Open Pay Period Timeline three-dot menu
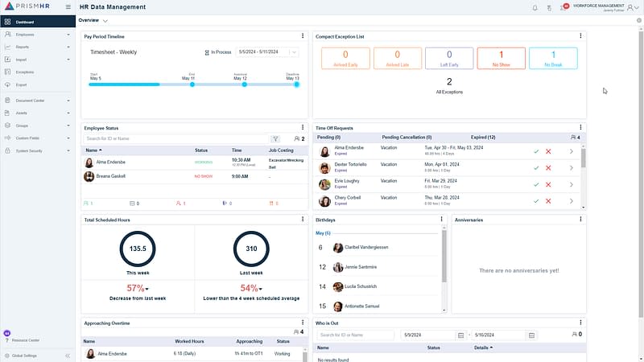Screen dimensions: 644x362 pyautogui.click(x=303, y=36)
